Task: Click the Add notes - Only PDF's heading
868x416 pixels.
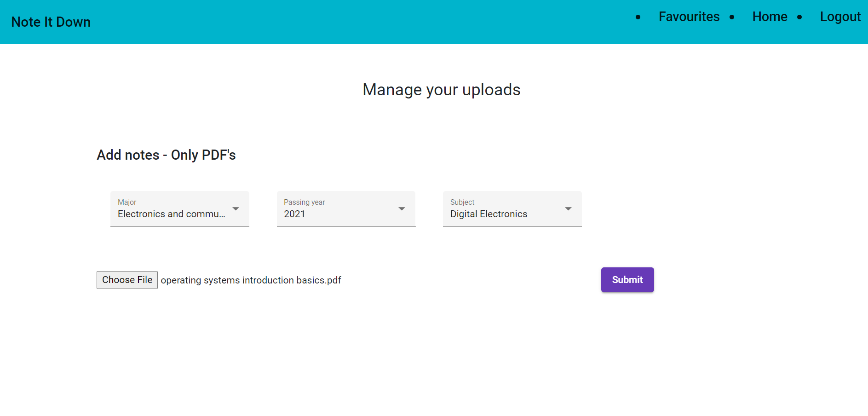Action: point(166,155)
